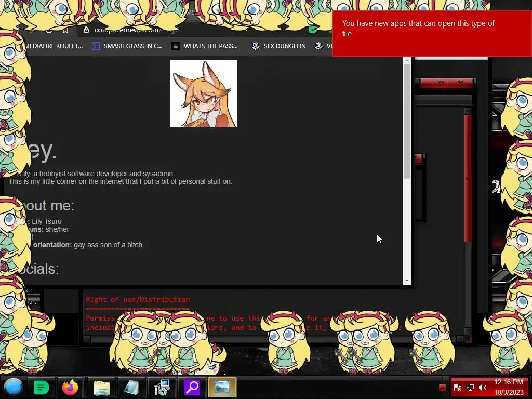532x399 pixels.
Task: Click the license text window scroll-down arrow
Action: (468, 331)
